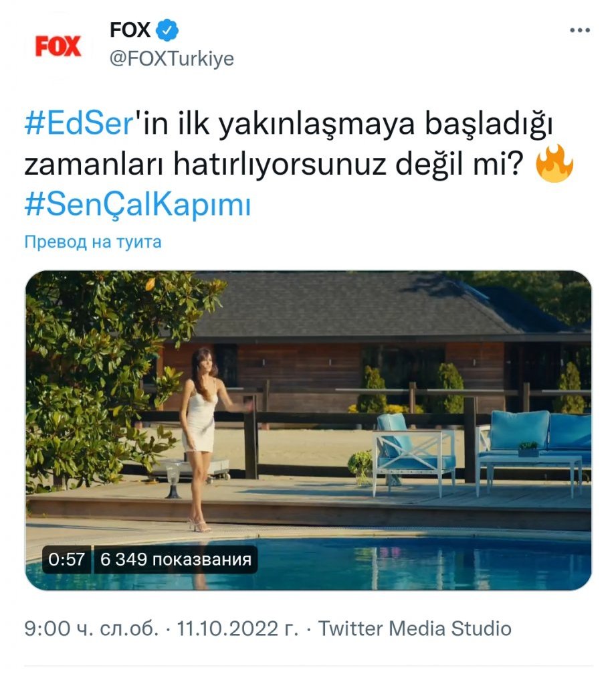Open the @FOXTurkiye handle

pos(172,58)
